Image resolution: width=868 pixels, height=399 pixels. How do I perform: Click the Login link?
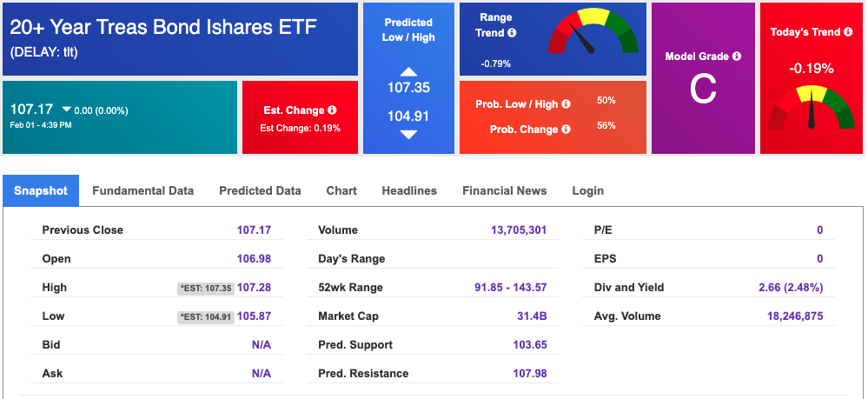click(x=588, y=190)
